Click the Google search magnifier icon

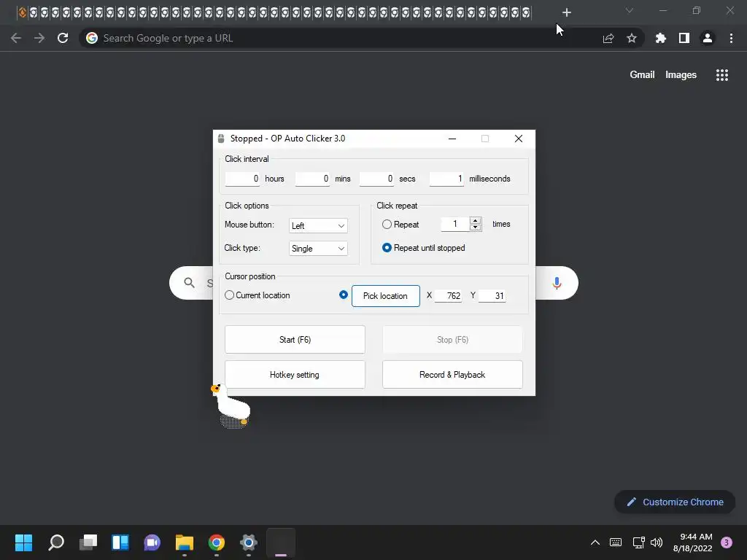[x=189, y=283]
